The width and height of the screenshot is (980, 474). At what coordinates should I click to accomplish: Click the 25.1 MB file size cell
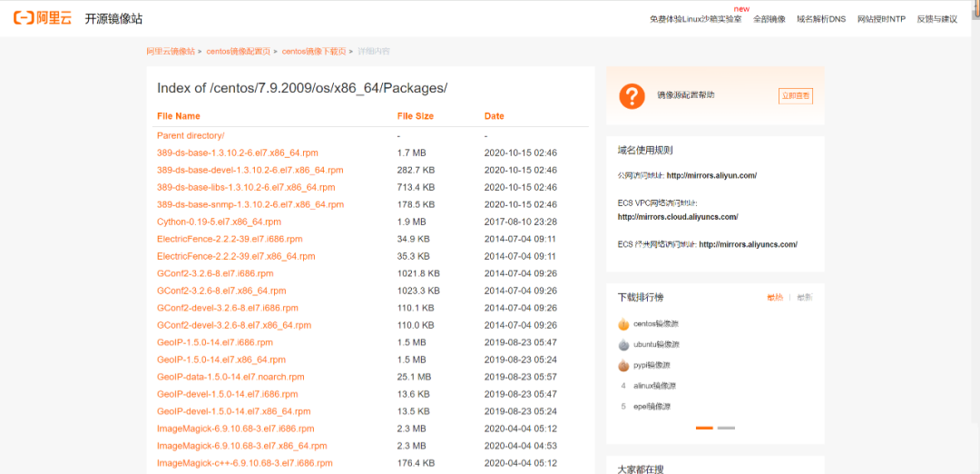pos(415,377)
